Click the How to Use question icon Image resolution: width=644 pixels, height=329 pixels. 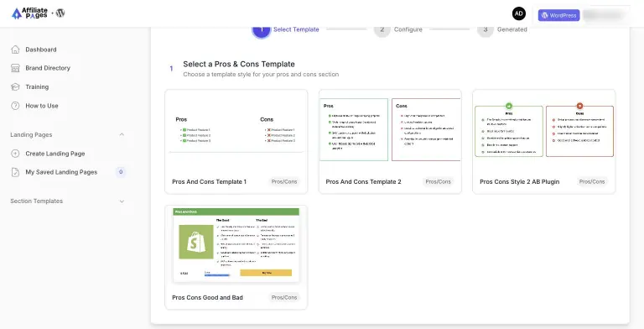click(x=15, y=106)
